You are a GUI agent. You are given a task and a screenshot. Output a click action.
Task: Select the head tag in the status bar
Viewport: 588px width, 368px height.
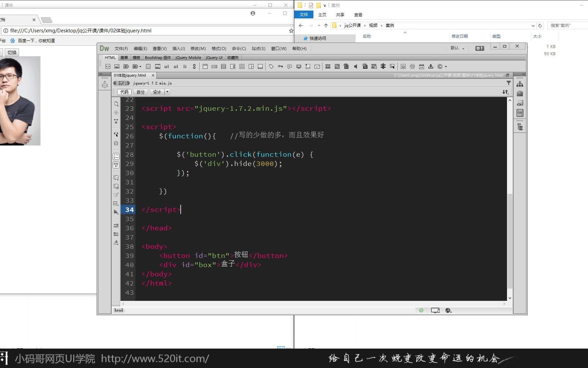[x=119, y=310]
